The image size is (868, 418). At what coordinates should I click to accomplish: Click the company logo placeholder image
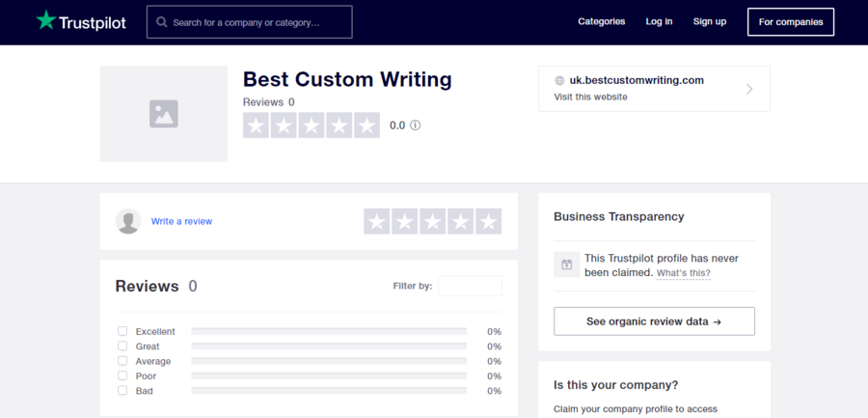164,114
